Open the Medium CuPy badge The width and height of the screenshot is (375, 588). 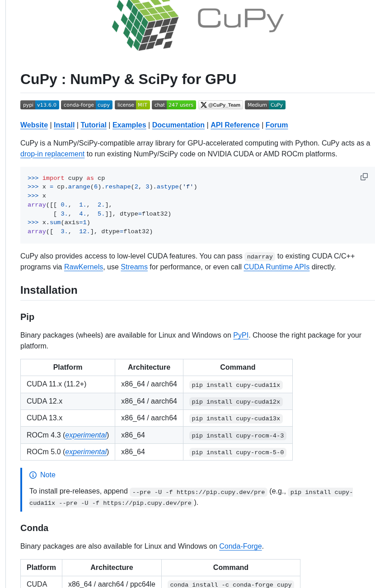tap(265, 105)
